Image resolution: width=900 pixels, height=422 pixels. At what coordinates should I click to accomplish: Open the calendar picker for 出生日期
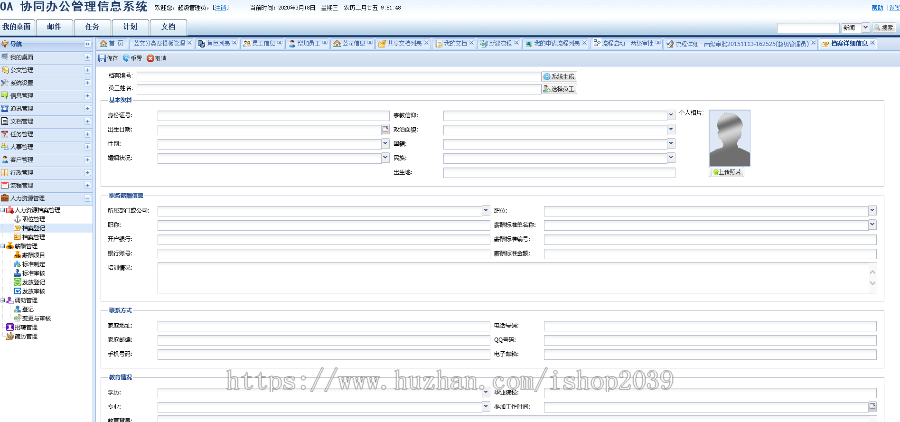pos(386,130)
